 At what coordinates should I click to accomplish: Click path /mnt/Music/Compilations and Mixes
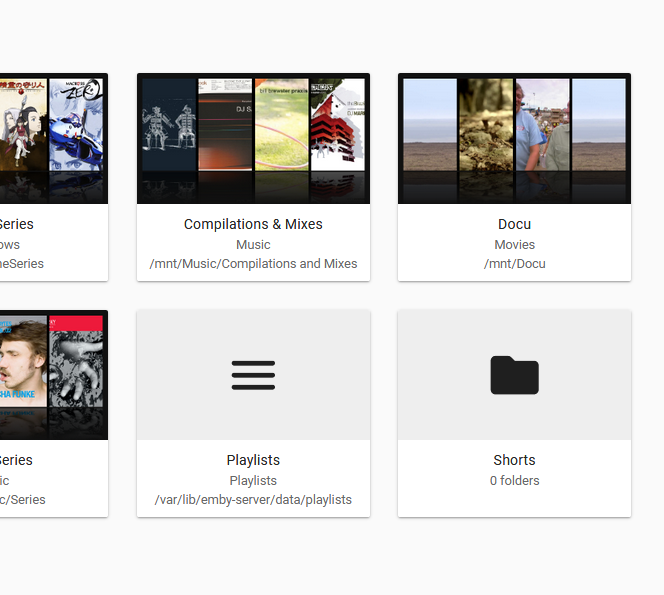coord(253,264)
